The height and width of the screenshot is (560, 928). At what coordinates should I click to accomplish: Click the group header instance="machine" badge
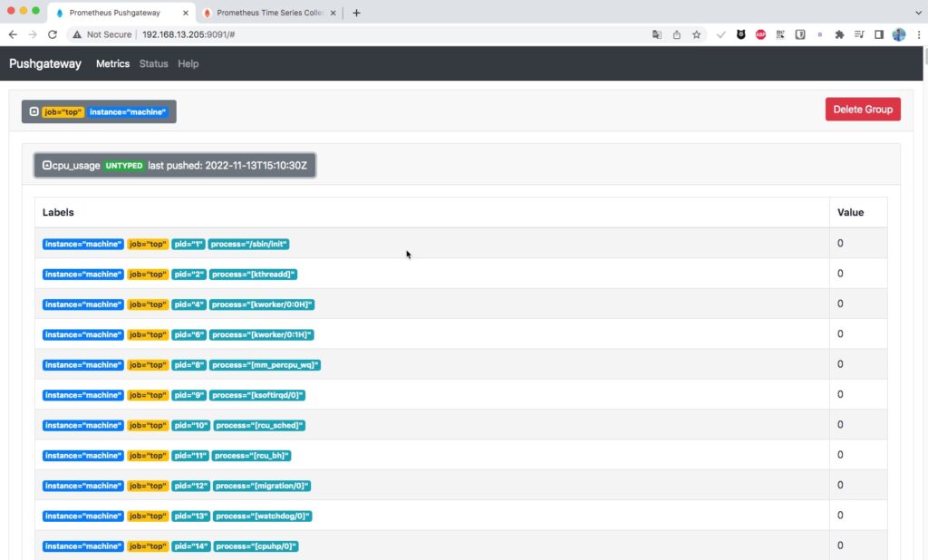(127, 111)
